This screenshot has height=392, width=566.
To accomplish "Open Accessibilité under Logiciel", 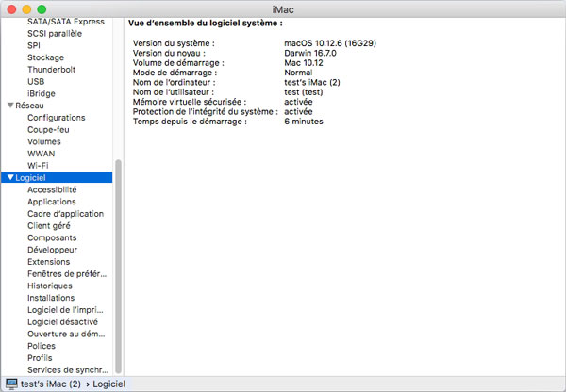I will pos(52,189).
